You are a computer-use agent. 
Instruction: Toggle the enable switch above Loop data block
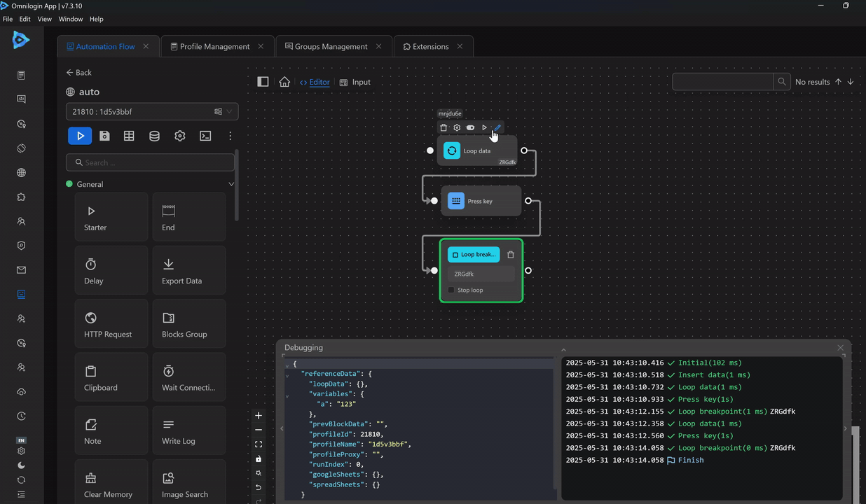[x=470, y=127]
